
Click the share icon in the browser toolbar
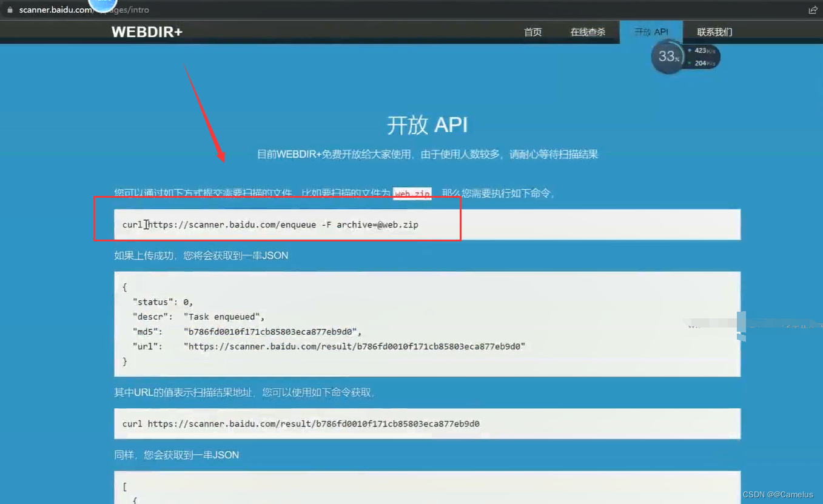[812, 10]
